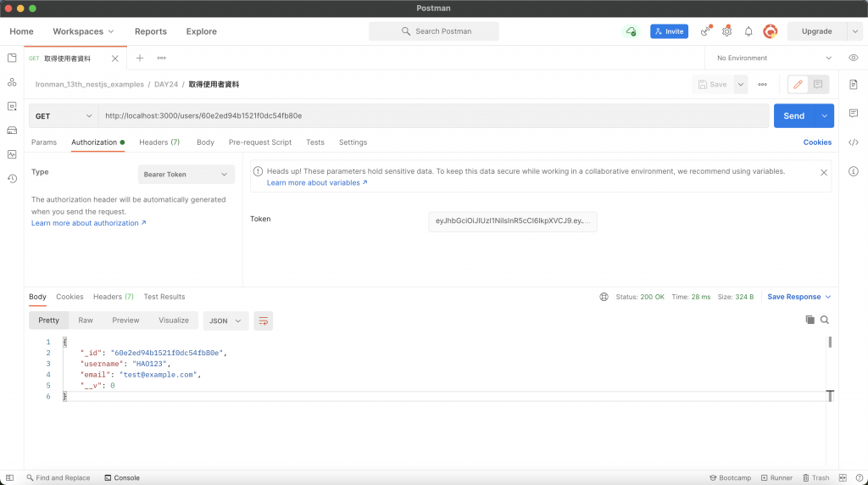Switch to the request Body tab
The height and width of the screenshot is (485, 868).
tap(205, 142)
